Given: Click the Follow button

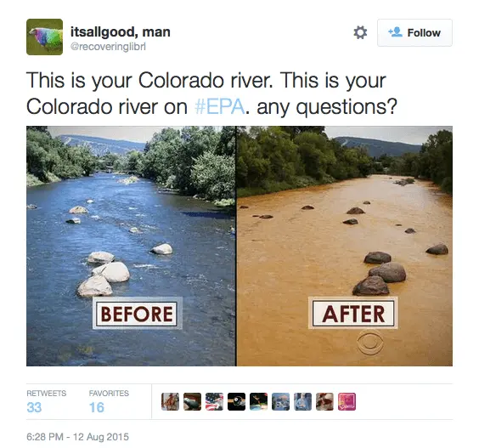Looking at the screenshot, I should (x=414, y=32).
